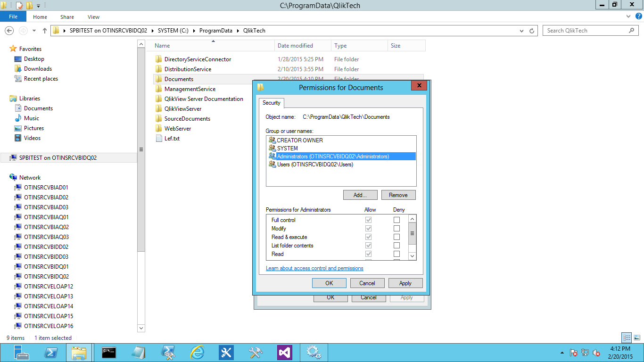Viewport: 644px width, 362px height.
Task: Open the View ribbon tab
Action: 93,17
